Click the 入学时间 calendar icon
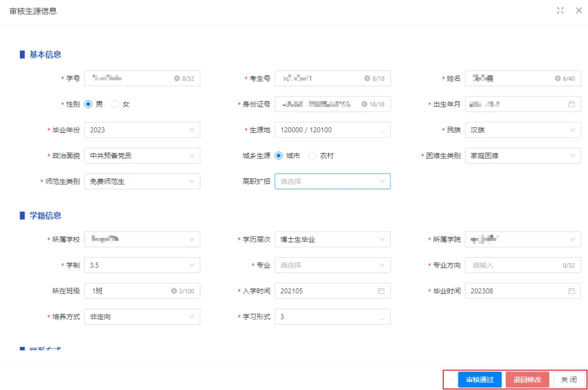The width and height of the screenshot is (588, 390). (x=381, y=291)
